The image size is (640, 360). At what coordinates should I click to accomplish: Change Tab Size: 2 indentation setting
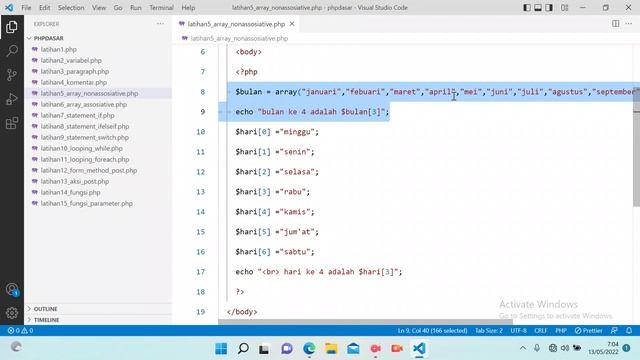[489, 331]
